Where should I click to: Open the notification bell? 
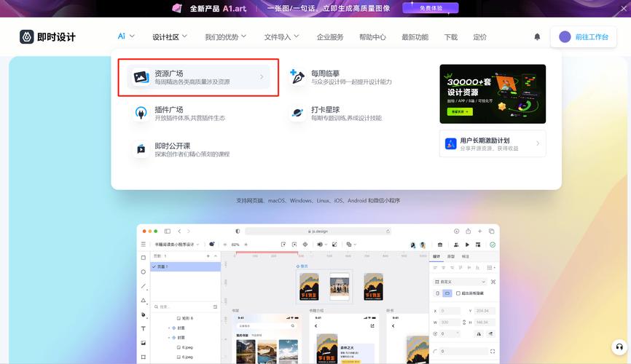(537, 37)
